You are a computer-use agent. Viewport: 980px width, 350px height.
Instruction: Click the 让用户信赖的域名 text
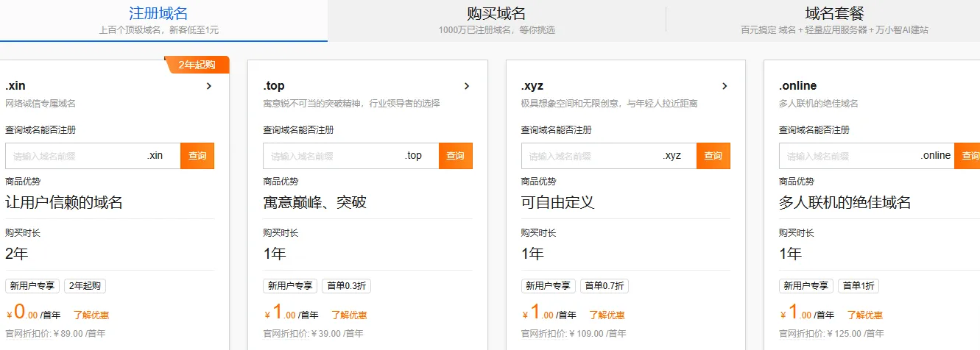pyautogui.click(x=64, y=202)
